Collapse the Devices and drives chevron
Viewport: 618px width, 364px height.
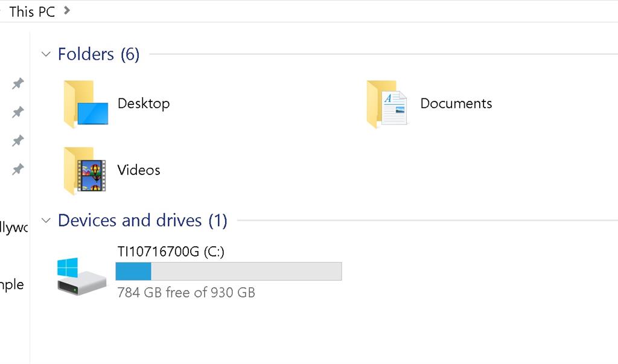tap(46, 221)
